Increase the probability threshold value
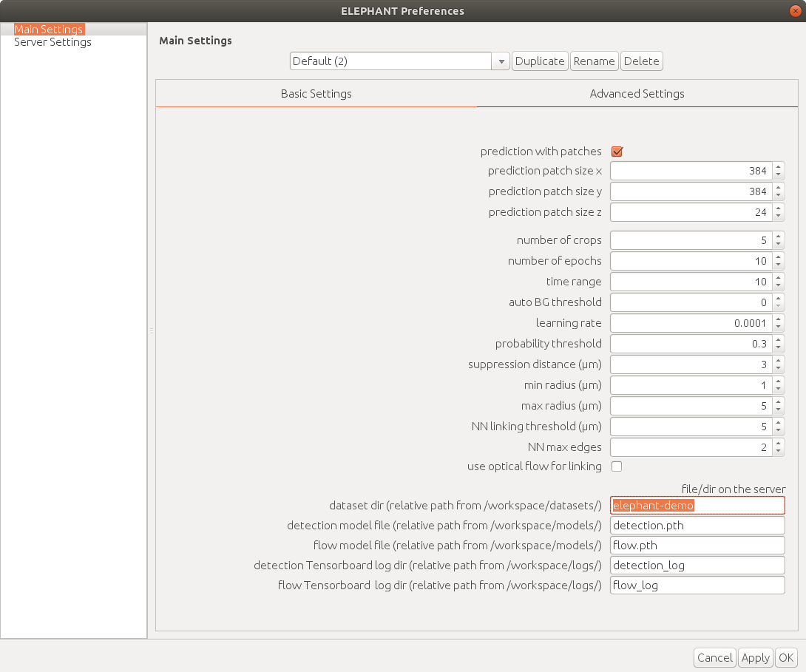 [779, 340]
